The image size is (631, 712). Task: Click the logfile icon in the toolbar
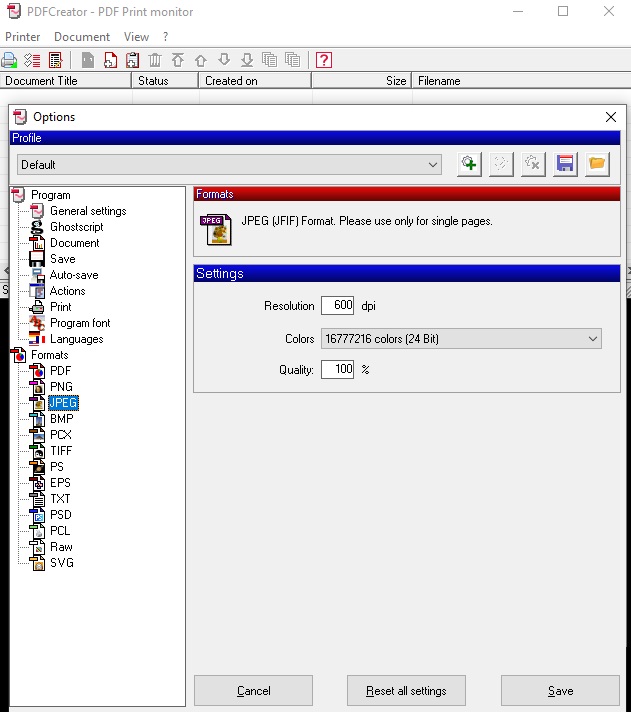pyautogui.click(x=55, y=60)
